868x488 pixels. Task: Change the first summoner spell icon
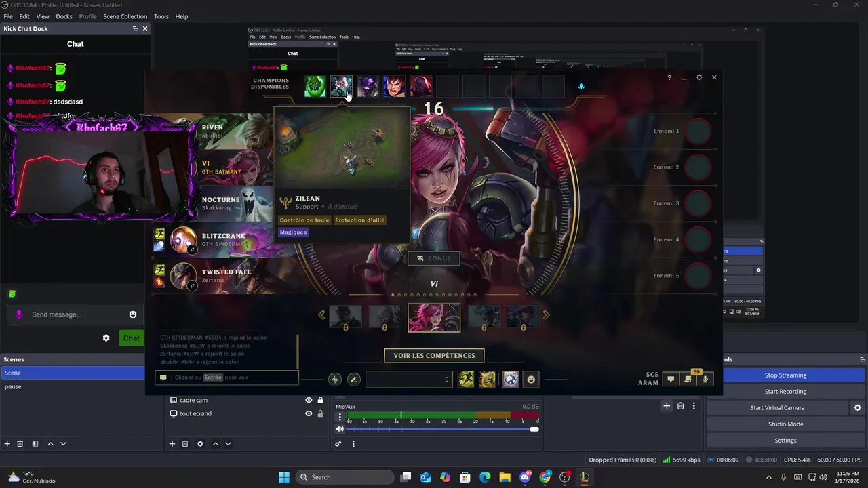[x=466, y=380]
